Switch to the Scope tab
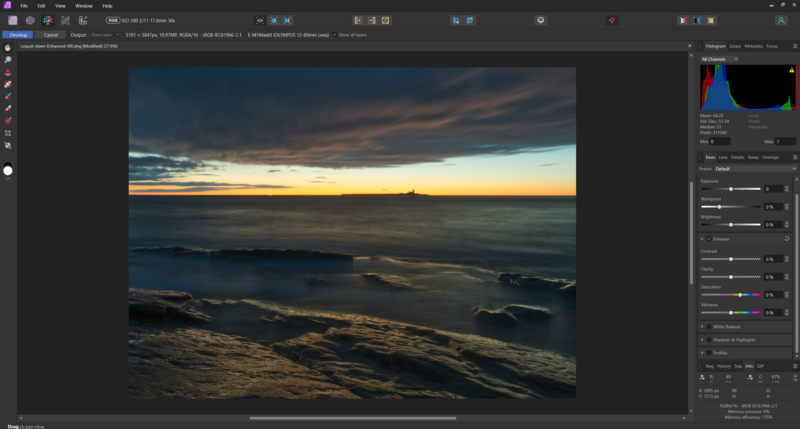 735,46
